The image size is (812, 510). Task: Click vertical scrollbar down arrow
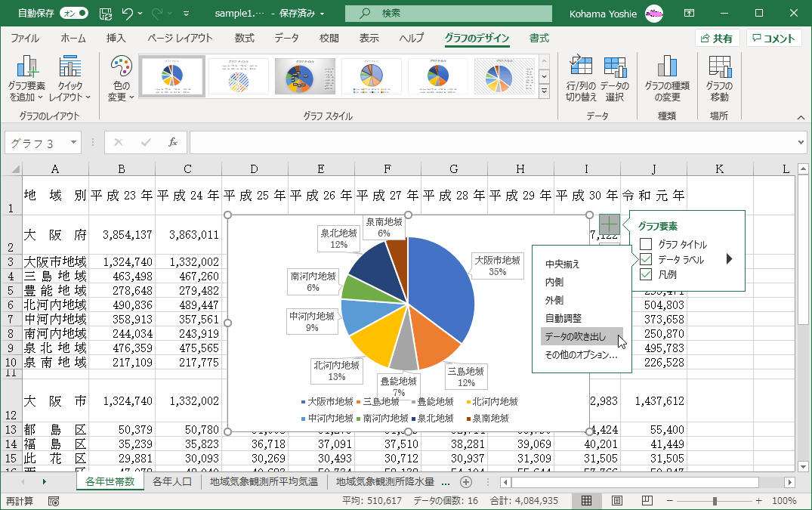[x=803, y=465]
